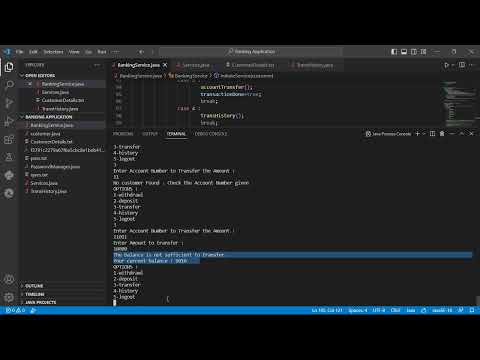Open the View menu
Screen dimensions: 480x360
coord(74,52)
